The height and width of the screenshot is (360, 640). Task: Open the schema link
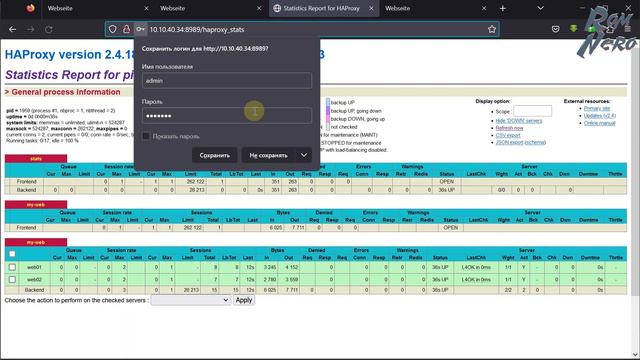(535, 142)
